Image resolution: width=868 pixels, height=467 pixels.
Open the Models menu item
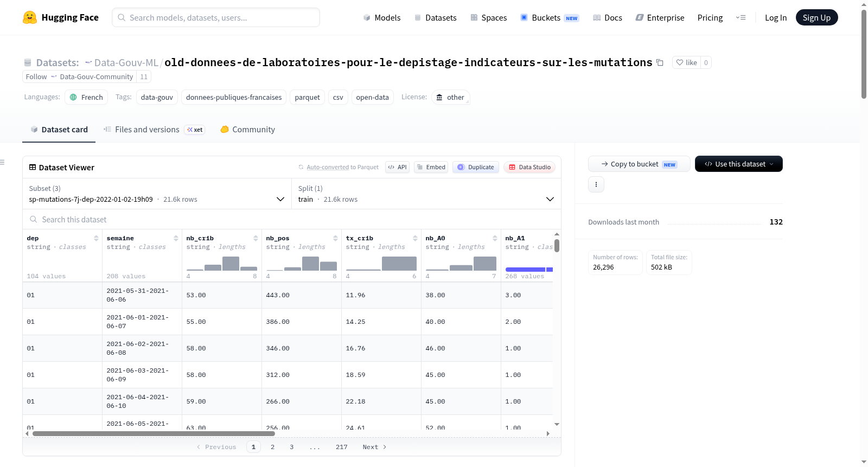[x=382, y=17]
